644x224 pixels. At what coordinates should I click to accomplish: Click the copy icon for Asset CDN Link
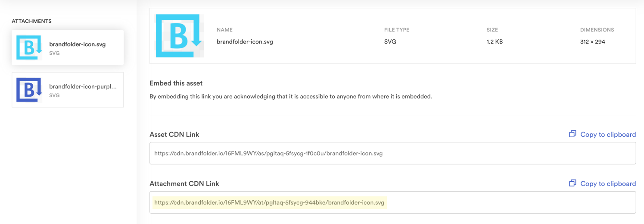572,134
